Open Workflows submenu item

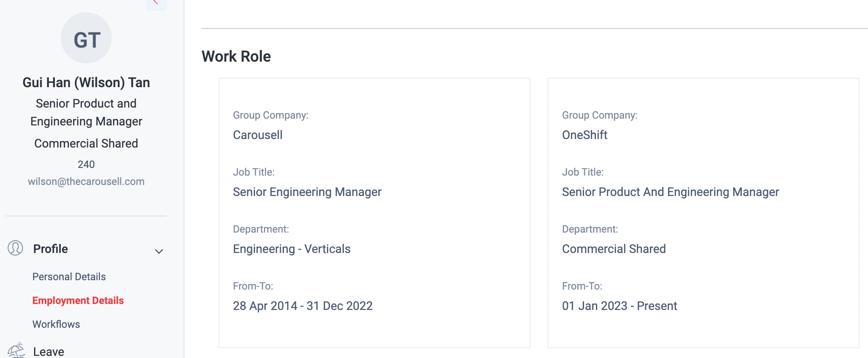point(56,324)
